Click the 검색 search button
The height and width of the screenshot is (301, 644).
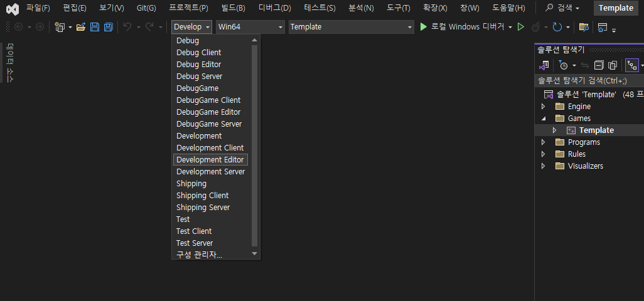[x=562, y=8]
